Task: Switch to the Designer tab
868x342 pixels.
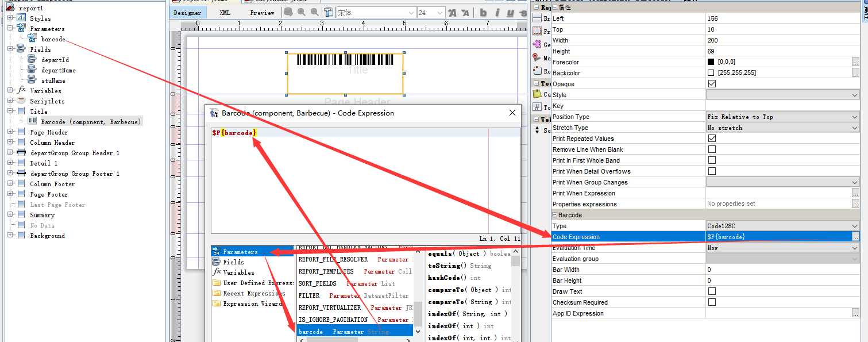Action: (x=187, y=13)
